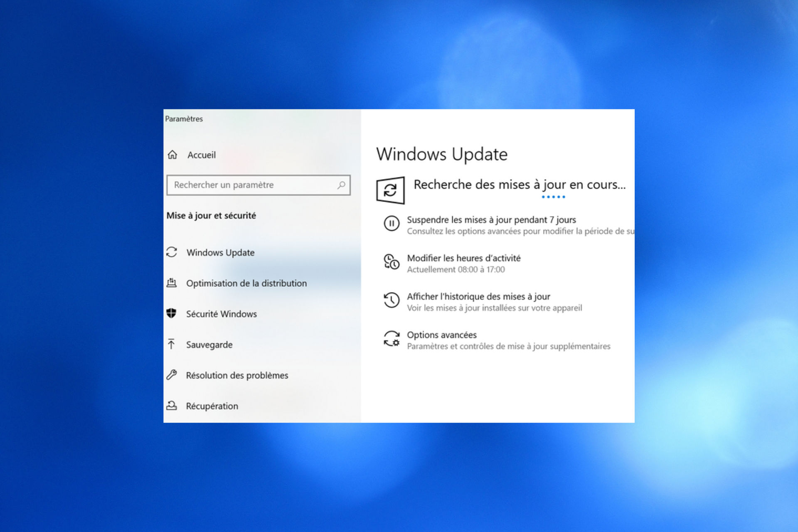Click the Paramètres window title
Image resolution: width=798 pixels, height=532 pixels.
(x=184, y=119)
